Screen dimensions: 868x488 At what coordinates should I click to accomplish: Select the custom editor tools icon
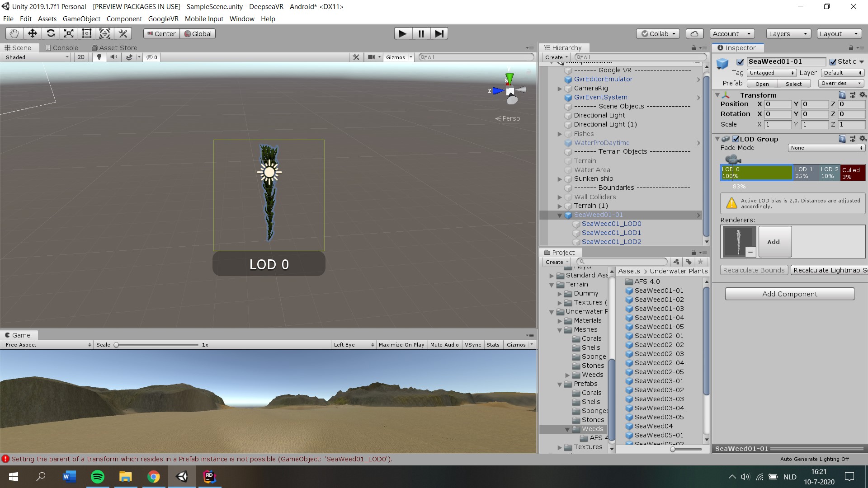click(x=123, y=33)
